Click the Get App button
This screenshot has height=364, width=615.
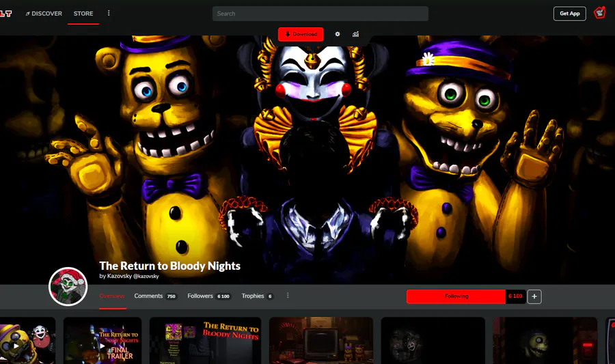click(569, 14)
